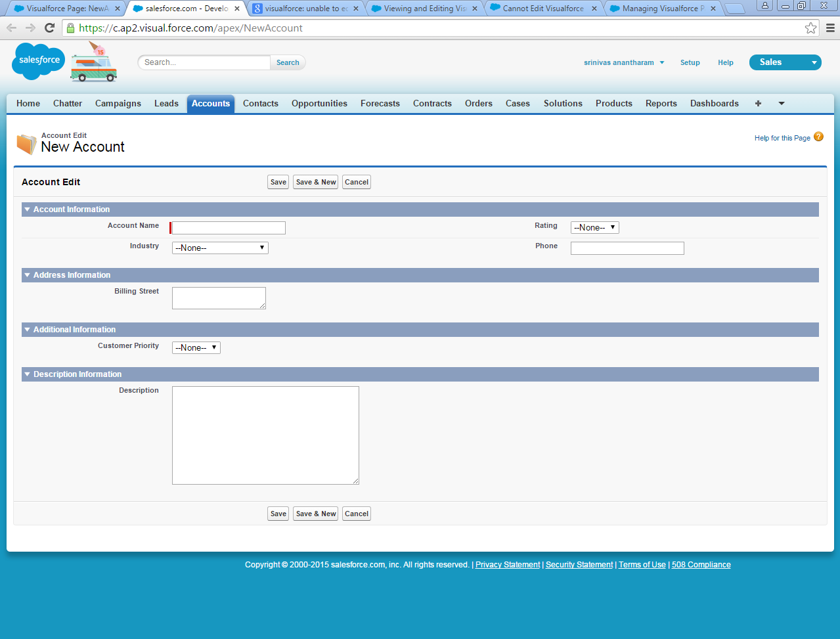The height and width of the screenshot is (639, 840).
Task: Click the Search button
Action: (x=288, y=63)
